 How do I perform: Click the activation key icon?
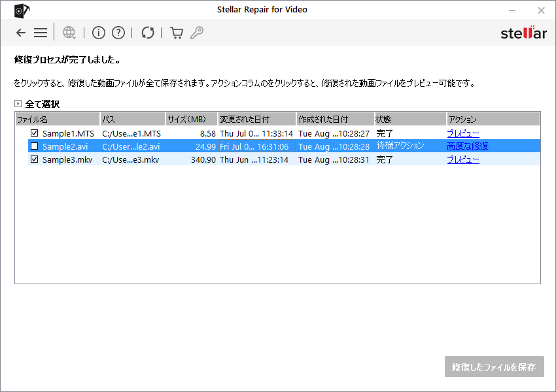[x=197, y=33]
